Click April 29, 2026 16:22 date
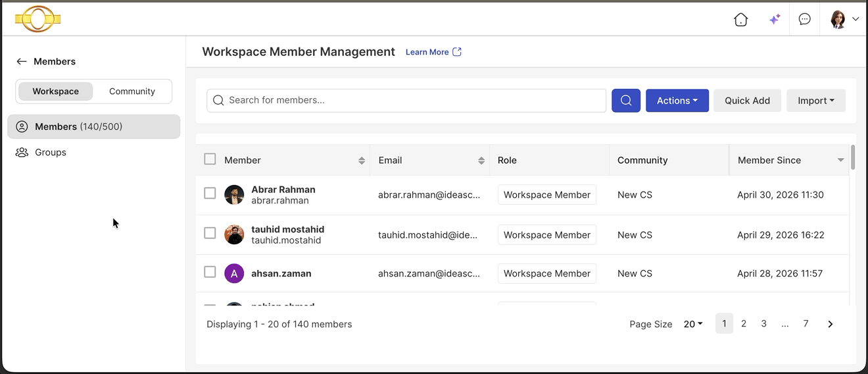The image size is (868, 374). (x=781, y=235)
